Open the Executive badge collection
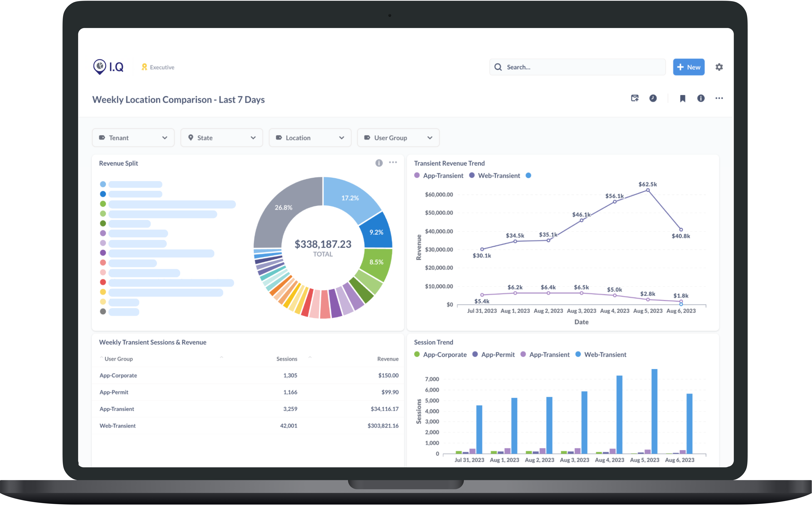812x512 pixels. click(x=158, y=67)
